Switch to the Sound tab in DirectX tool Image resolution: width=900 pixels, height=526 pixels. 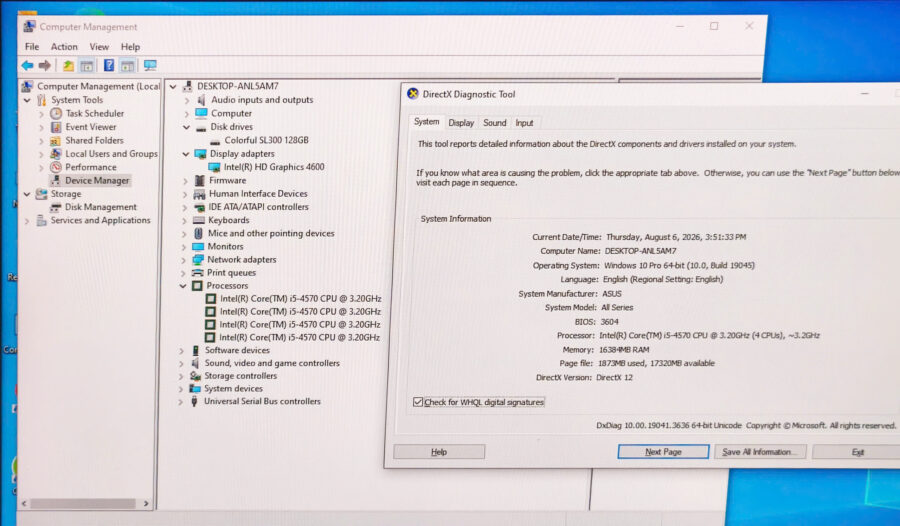pyautogui.click(x=494, y=123)
